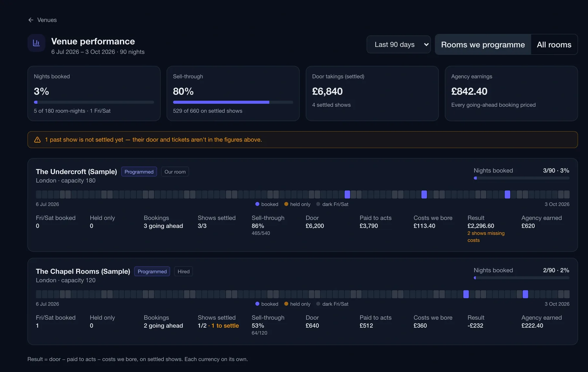Click the 64/120 sell-through count

point(259,333)
